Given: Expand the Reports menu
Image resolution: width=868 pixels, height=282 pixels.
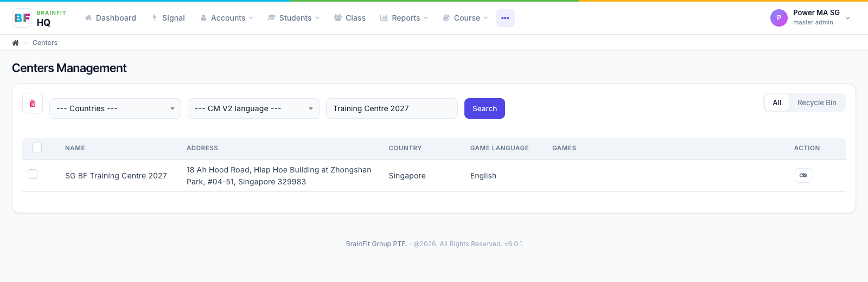Looking at the screenshot, I should 404,18.
